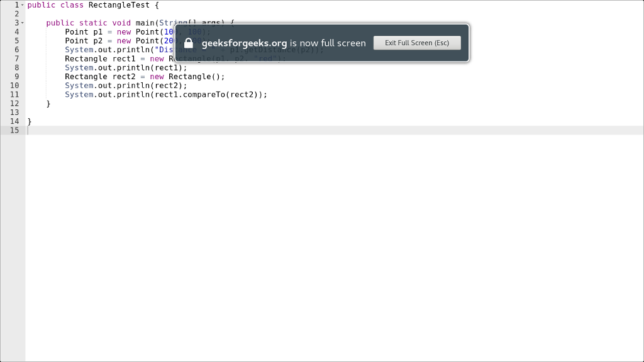Screen dimensions: 644x362
Task: Collapse the RectangleTest class fold marker
Action: (22, 4)
